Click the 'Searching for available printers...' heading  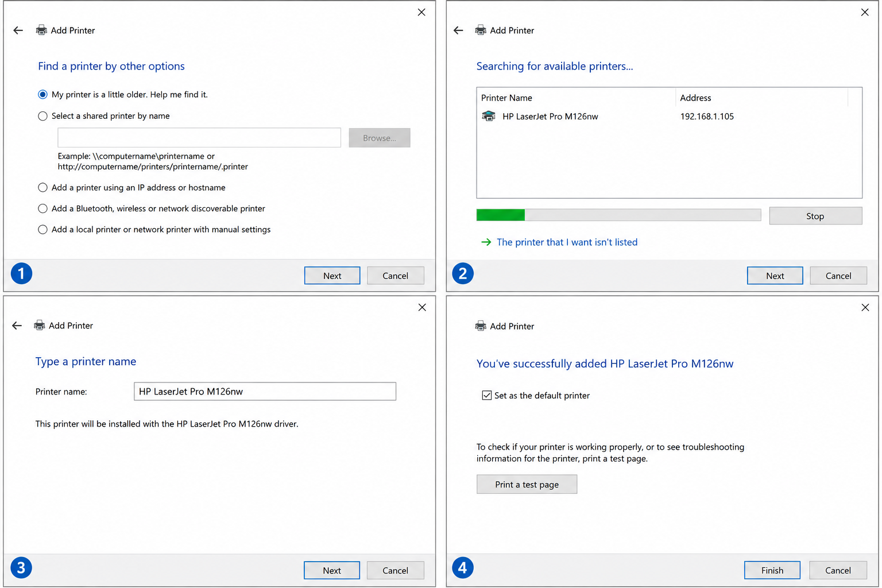tap(555, 66)
